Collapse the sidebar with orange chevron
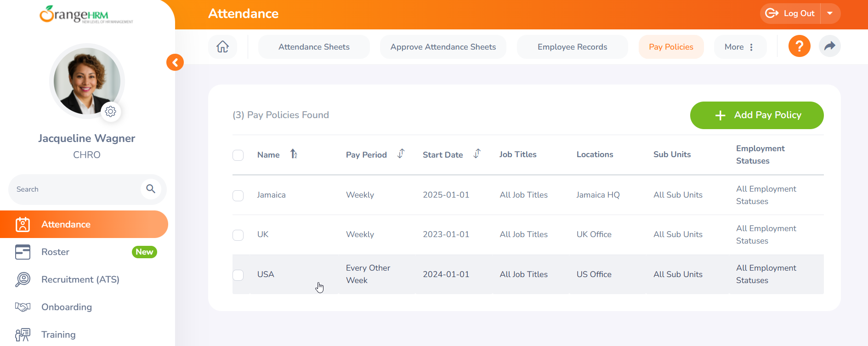Screen dimensions: 868x346 point(175,62)
